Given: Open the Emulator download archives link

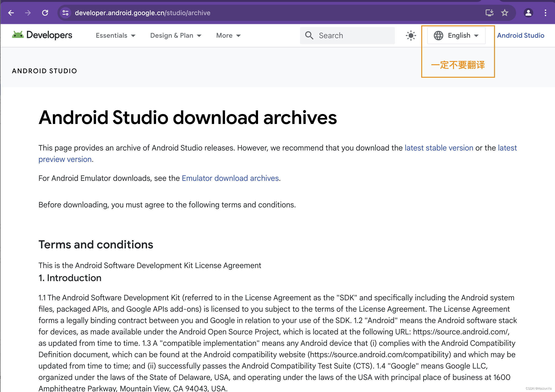Looking at the screenshot, I should 230,178.
